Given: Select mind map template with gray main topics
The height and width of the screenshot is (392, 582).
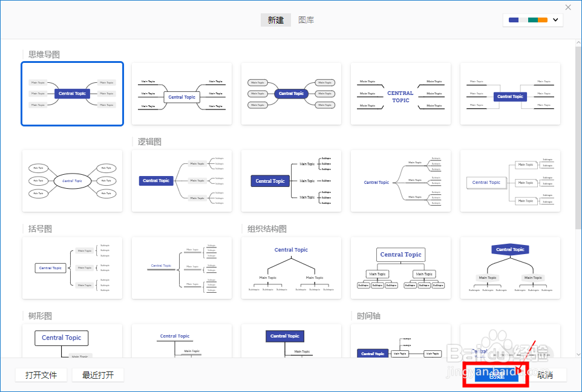Looking at the screenshot, I should (x=73, y=94).
